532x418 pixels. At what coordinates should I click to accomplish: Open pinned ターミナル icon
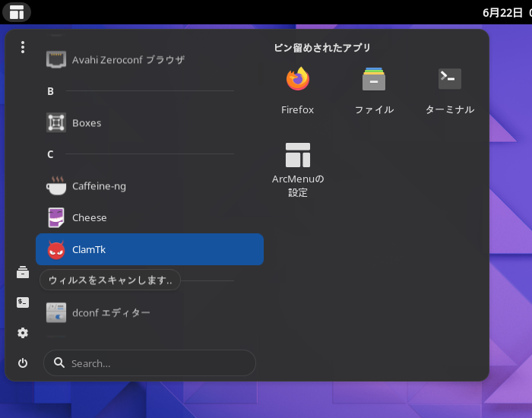pyautogui.click(x=450, y=79)
